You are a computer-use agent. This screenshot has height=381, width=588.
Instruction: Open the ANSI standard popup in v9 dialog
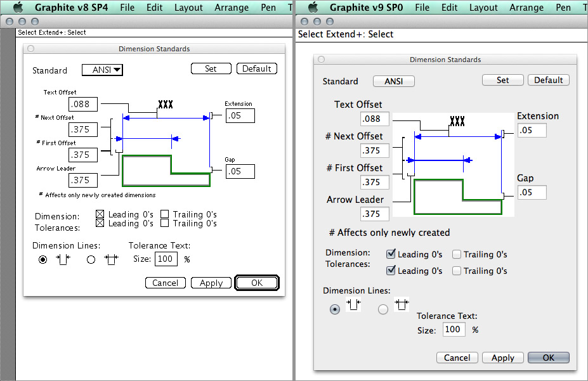[x=393, y=81]
